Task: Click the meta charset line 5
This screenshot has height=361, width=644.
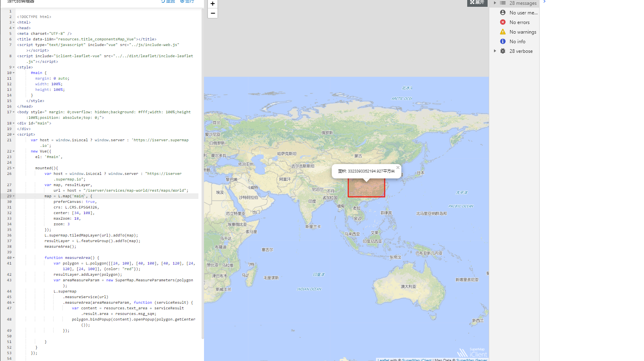Action: 44,34
